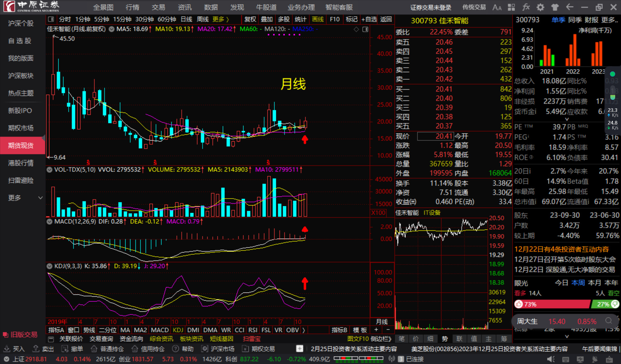Open the 行情 top menu
621x364 pixels.
point(132,7)
